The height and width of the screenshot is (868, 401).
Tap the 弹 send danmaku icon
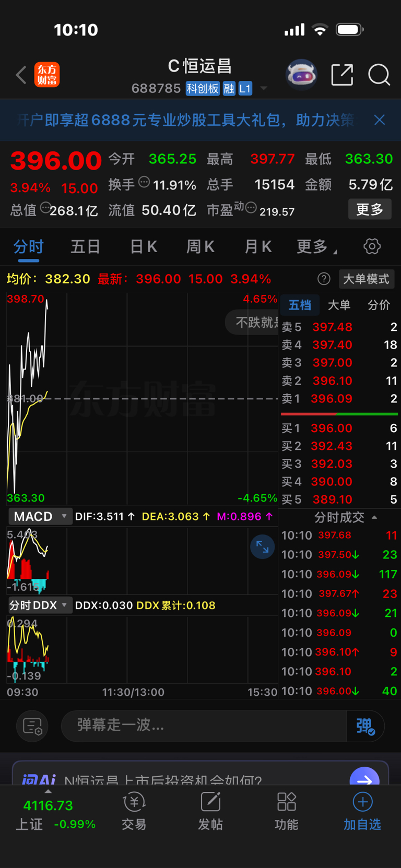point(365,726)
